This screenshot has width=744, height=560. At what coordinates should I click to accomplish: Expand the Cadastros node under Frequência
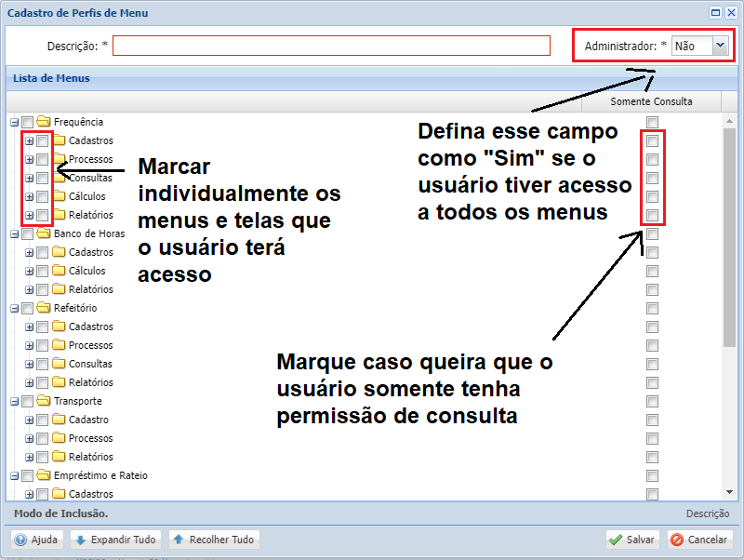[x=31, y=140]
